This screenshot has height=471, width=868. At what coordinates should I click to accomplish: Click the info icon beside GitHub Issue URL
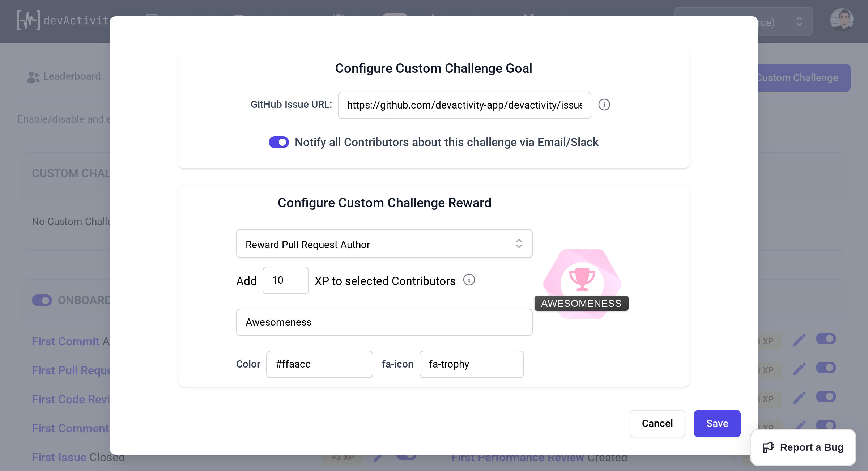pyautogui.click(x=604, y=105)
